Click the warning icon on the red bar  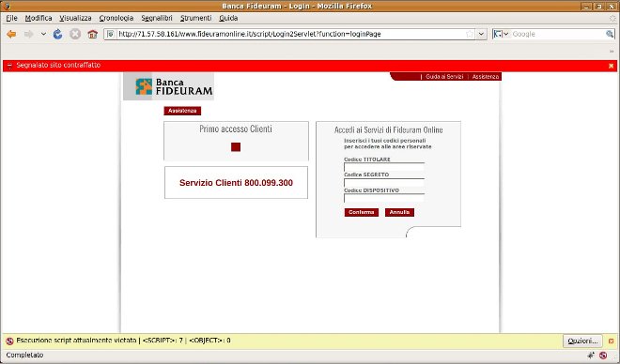click(9, 66)
